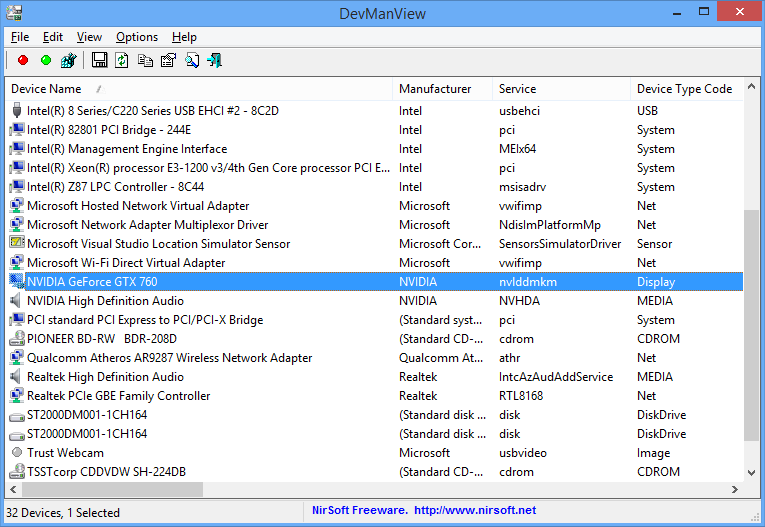765x527 pixels.
Task: Sort by the Device Type Code column header
Action: coord(687,89)
